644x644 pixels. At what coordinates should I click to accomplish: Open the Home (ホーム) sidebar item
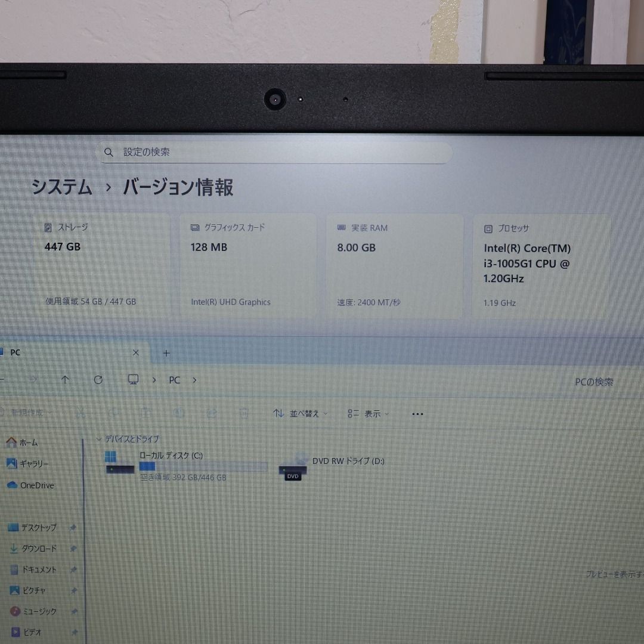23,442
